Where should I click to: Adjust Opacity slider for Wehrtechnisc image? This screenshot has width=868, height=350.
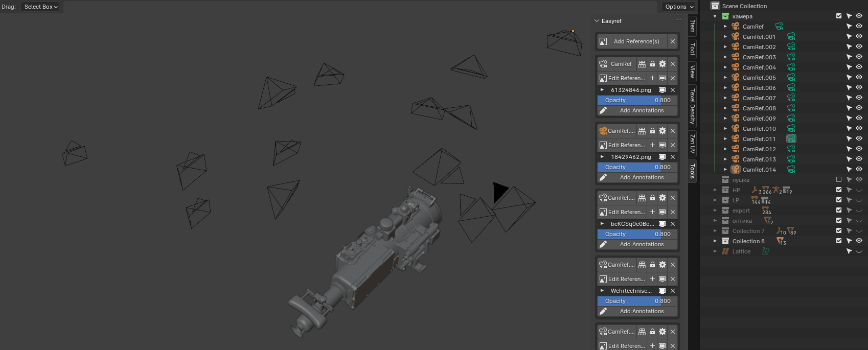pyautogui.click(x=637, y=301)
